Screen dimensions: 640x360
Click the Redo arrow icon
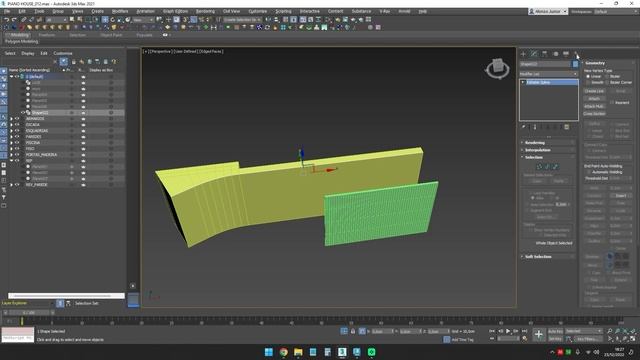[x=14, y=20]
